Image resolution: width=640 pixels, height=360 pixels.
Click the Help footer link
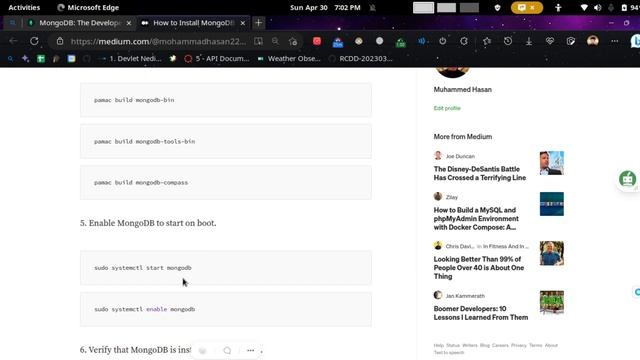point(438,345)
